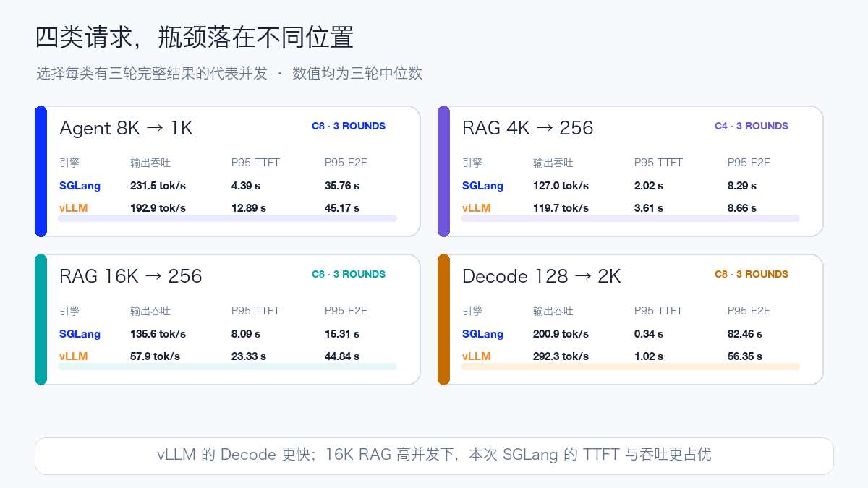Screen dimensions: 868x488
Task: Click the orange C8 · 3 ROUNDS badge in Decode card
Action: pos(752,274)
